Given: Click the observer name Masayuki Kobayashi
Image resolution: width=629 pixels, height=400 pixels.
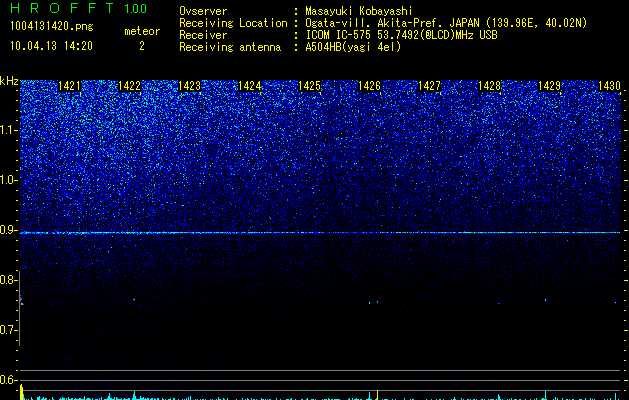Looking at the screenshot, I should [x=358, y=12].
